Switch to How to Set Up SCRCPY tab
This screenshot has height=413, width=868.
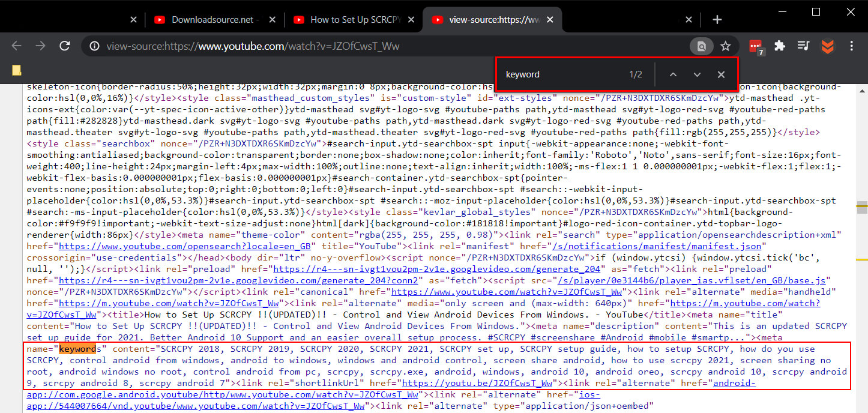pyautogui.click(x=355, y=20)
